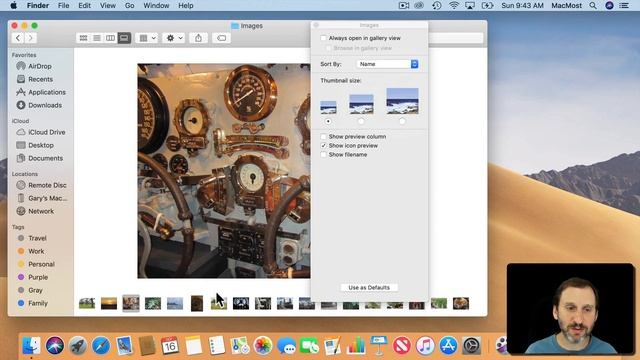Click Use as Defaults button

[x=369, y=288]
